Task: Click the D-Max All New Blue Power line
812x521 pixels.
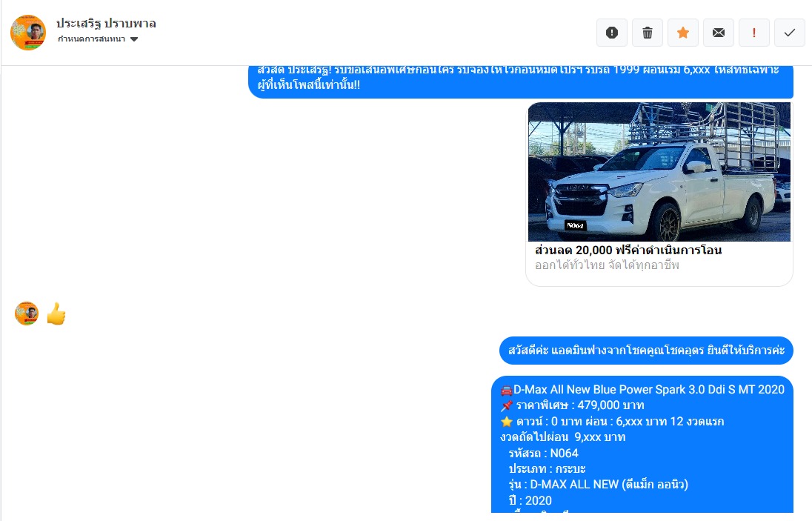Action: point(642,390)
